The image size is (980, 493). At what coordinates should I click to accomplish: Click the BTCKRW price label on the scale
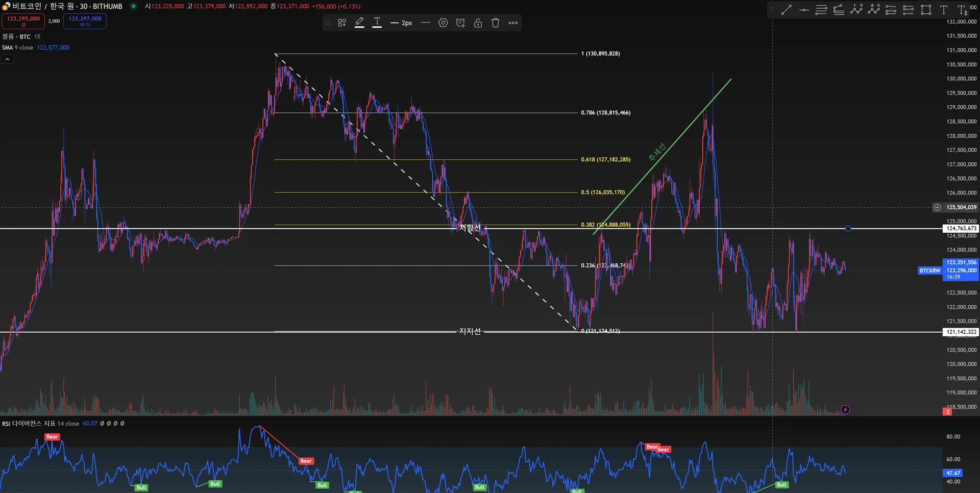(x=929, y=270)
